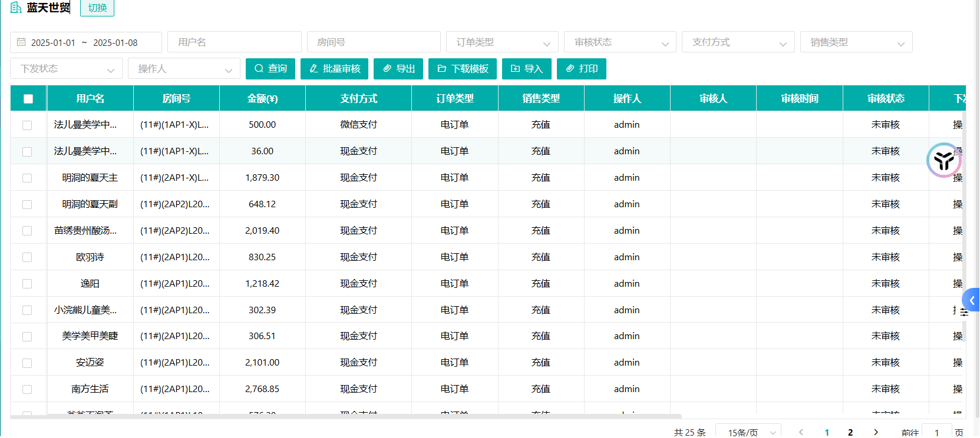Go to next page arrow in pagination
The height and width of the screenshot is (438, 980).
pyautogui.click(x=876, y=432)
